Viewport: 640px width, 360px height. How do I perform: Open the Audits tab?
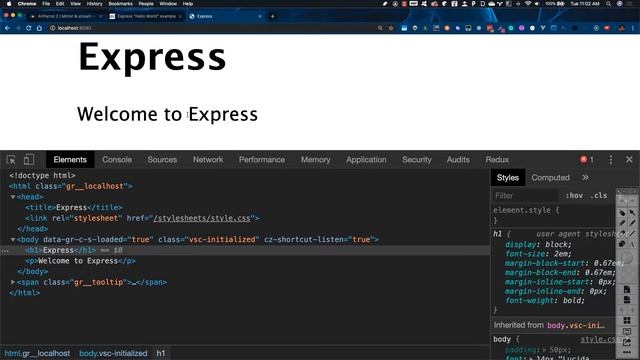458,160
